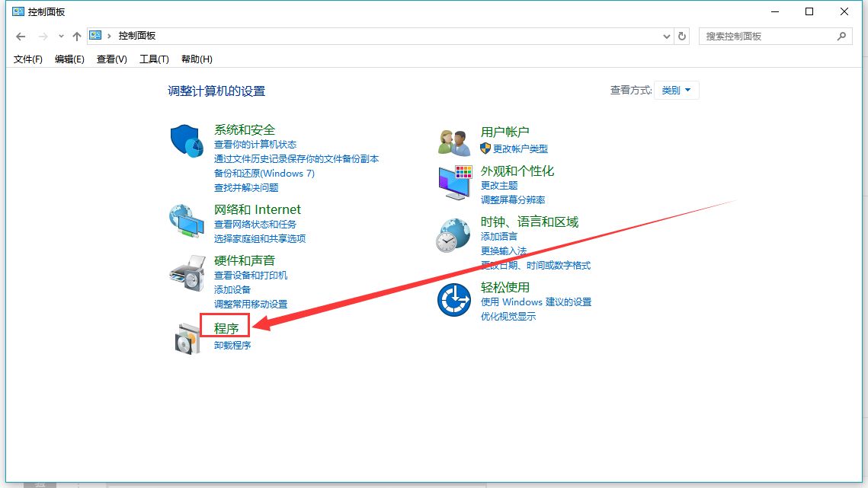This screenshot has width=868, height=488.
Task: Click the Appearance and Personalization monitor icon
Action: [x=454, y=183]
